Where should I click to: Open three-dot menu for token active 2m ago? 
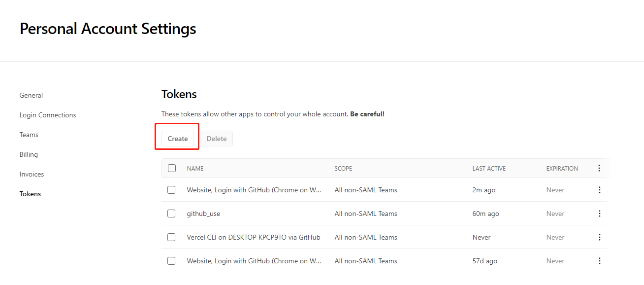(599, 190)
